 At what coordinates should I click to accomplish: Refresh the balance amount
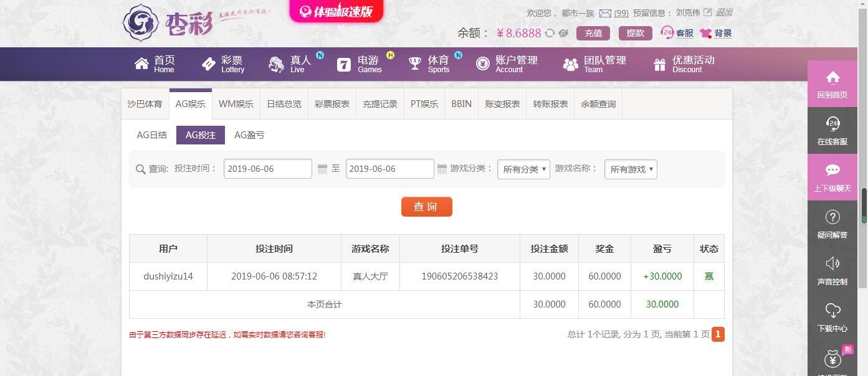click(550, 33)
